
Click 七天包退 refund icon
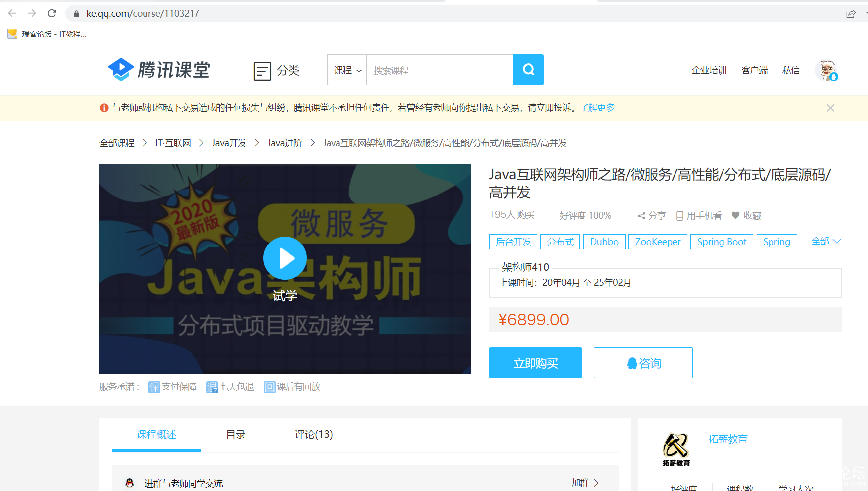212,387
